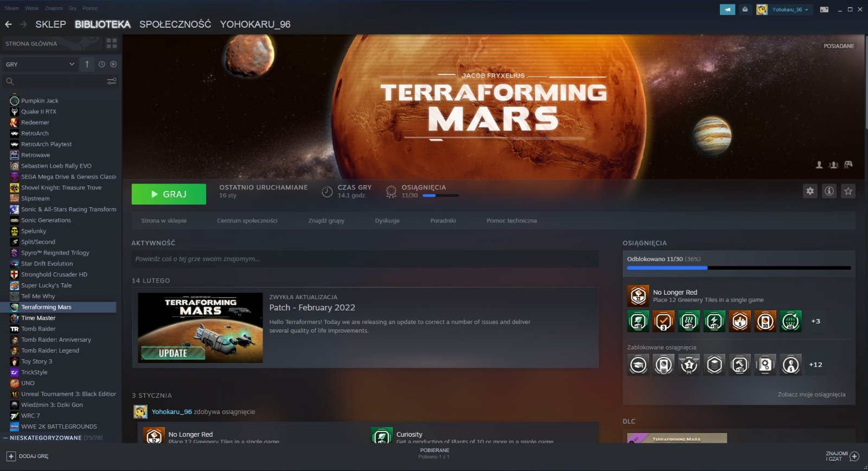Click the green GRAJ play button

[x=169, y=194]
